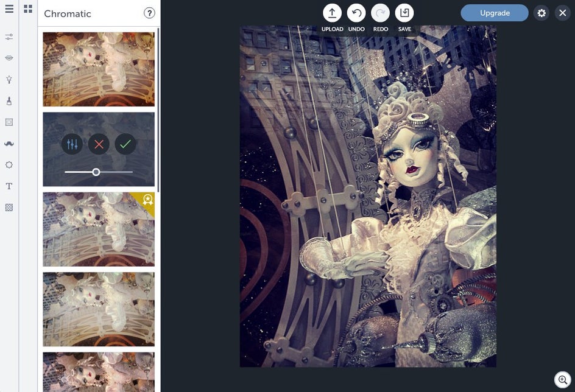This screenshot has width=575, height=392.
Task: Select the first Chromatic effect thumbnail
Action: tap(99, 69)
